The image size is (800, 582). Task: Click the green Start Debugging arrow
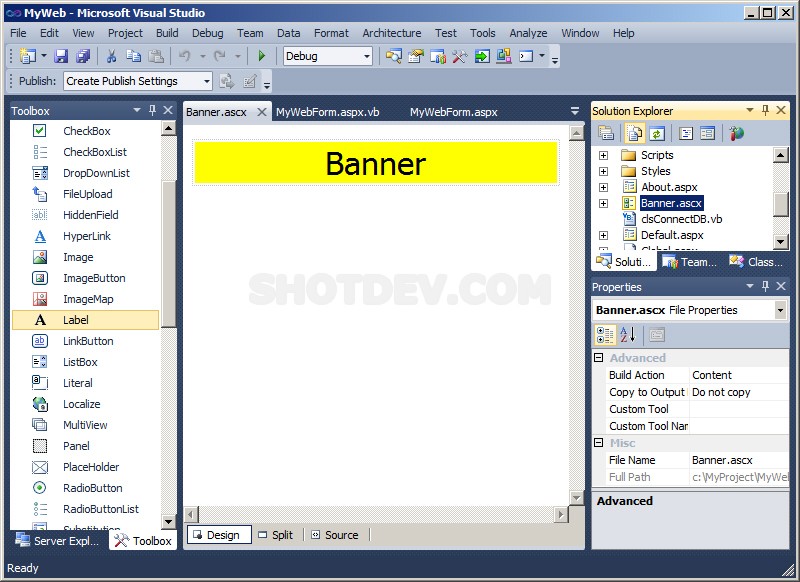coord(262,57)
